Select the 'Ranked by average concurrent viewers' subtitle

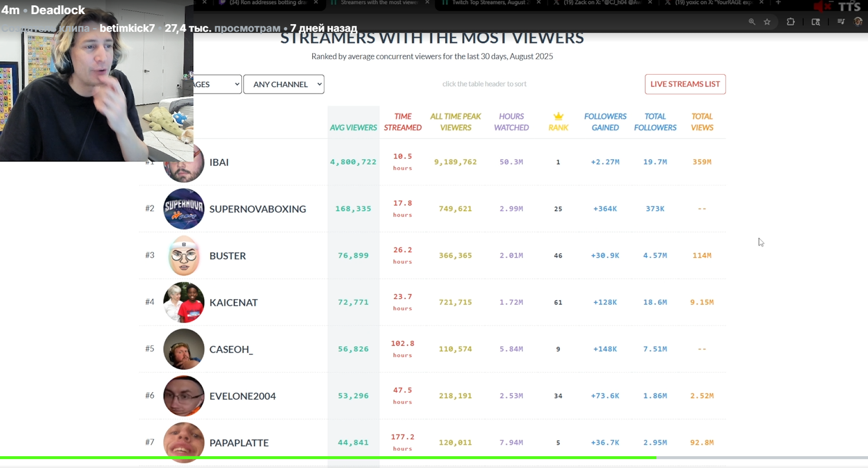point(432,57)
